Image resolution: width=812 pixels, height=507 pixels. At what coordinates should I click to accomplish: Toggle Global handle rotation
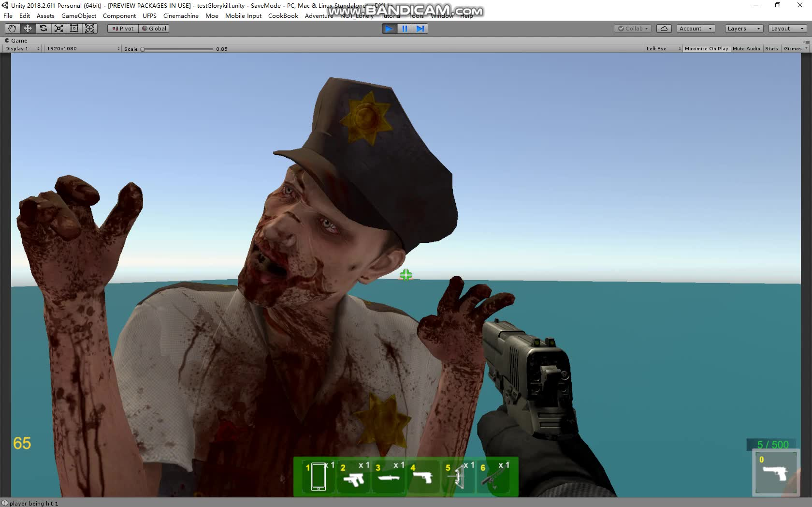point(154,29)
